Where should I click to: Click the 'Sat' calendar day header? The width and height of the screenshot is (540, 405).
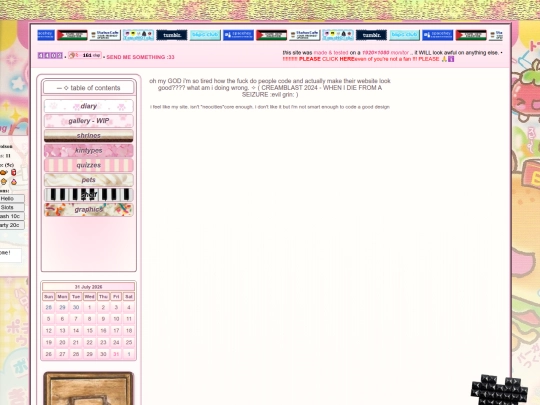click(129, 297)
